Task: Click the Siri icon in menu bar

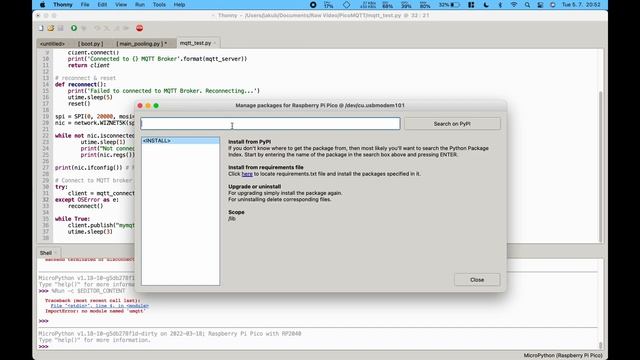Action: tap(553, 5)
